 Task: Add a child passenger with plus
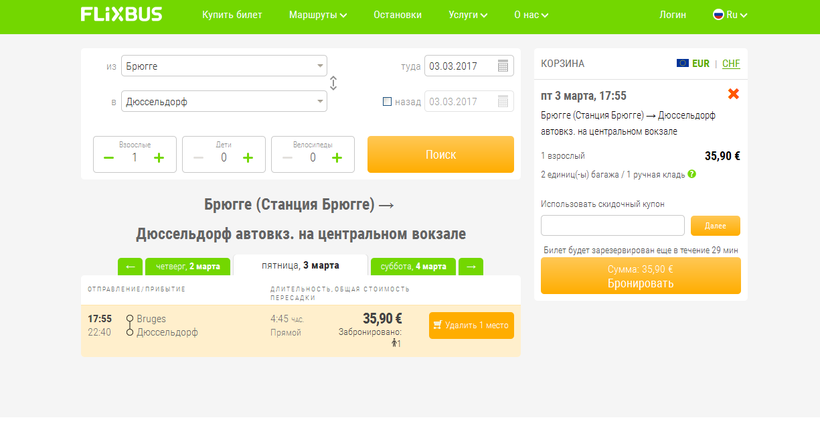coord(248,157)
